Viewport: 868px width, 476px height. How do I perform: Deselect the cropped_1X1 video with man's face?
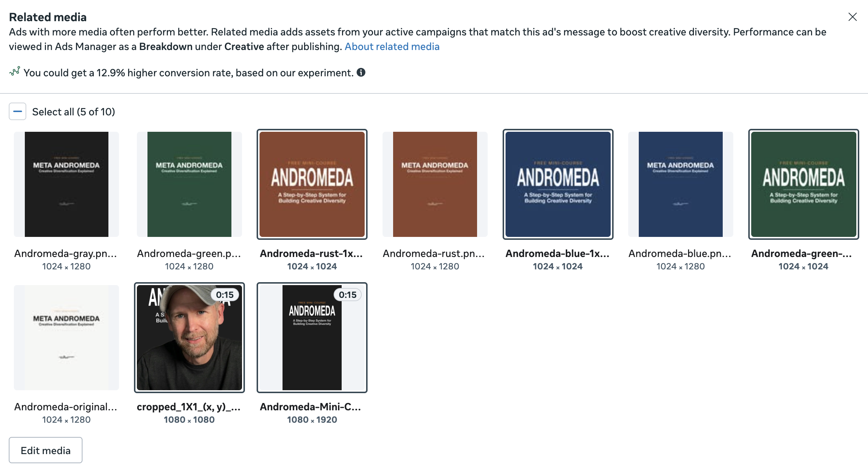189,338
